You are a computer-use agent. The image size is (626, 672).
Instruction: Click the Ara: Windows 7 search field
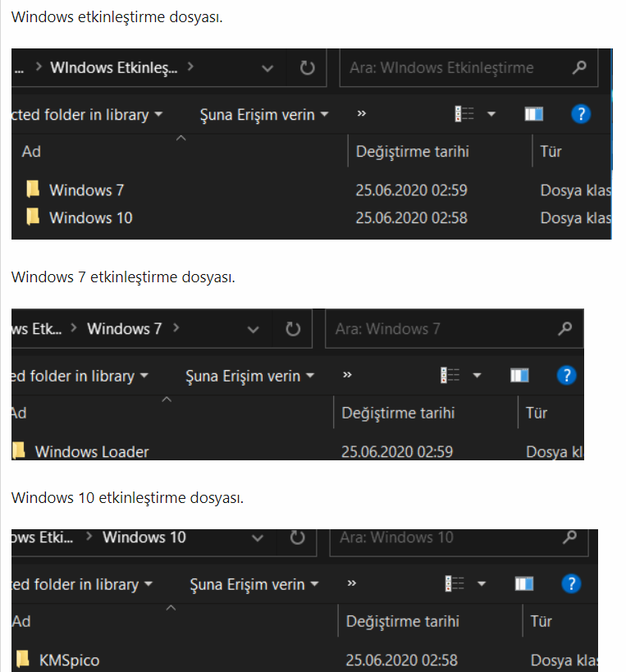point(455,329)
